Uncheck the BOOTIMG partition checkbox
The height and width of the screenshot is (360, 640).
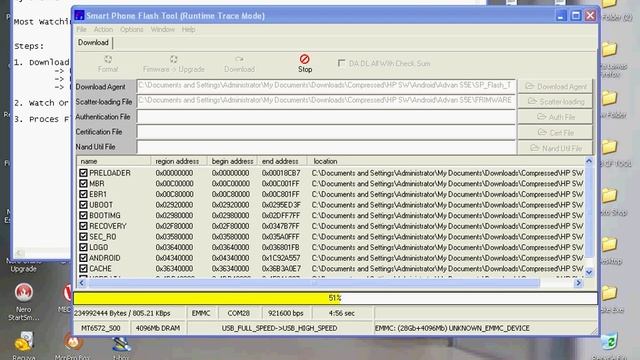pos(83,216)
